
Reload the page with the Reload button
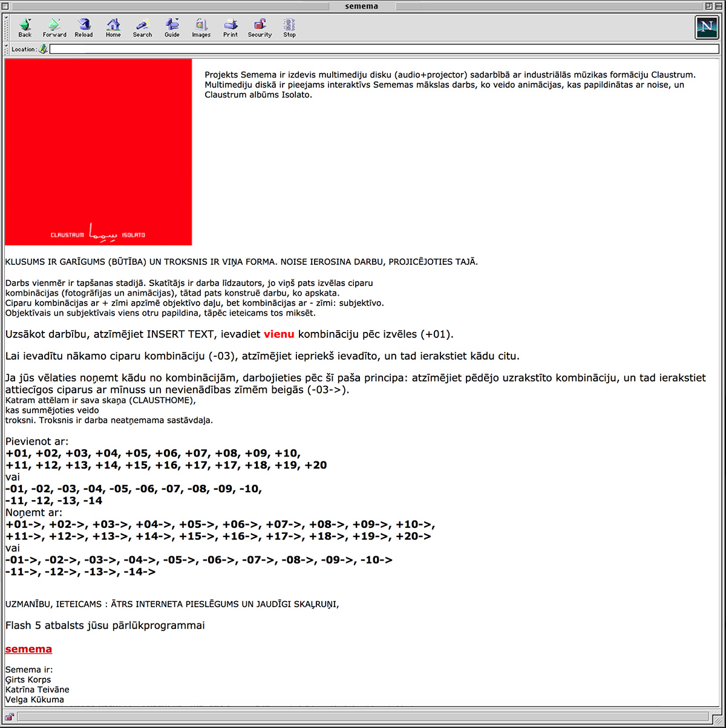(x=83, y=28)
